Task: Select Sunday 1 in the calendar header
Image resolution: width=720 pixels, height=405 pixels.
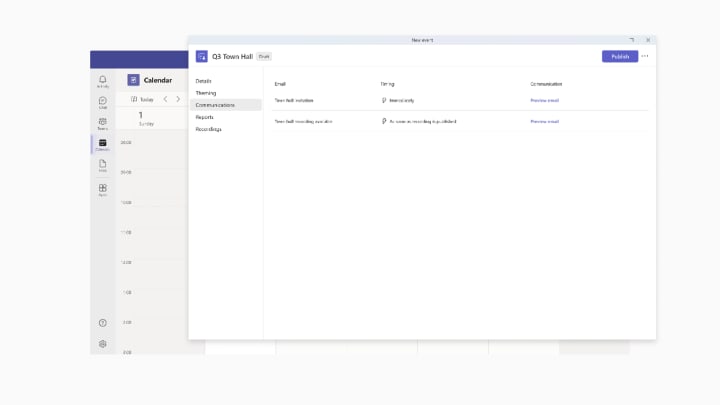Action: [146, 118]
